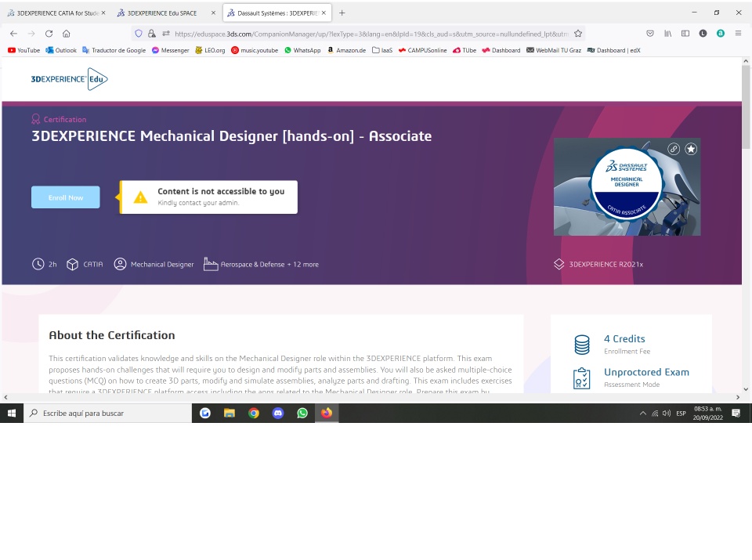752x560 pixels.
Task: Open Chrome from the taskbar
Action: (x=254, y=413)
